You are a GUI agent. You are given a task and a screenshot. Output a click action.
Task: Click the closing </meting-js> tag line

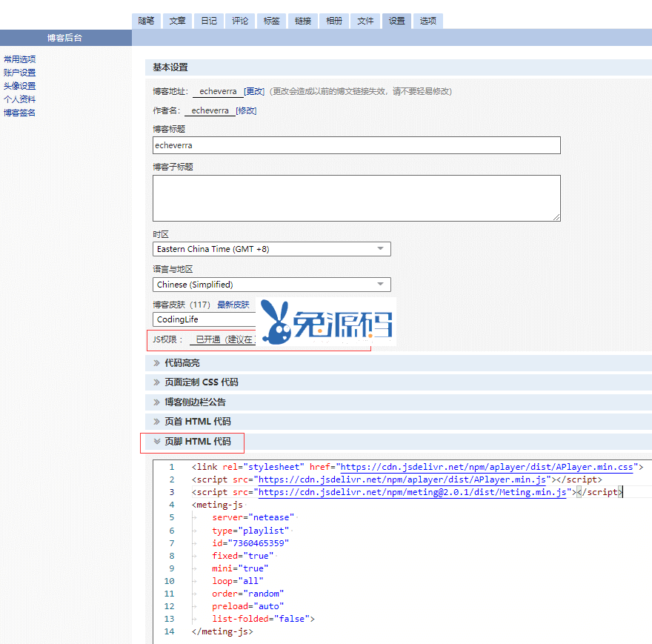click(x=222, y=631)
